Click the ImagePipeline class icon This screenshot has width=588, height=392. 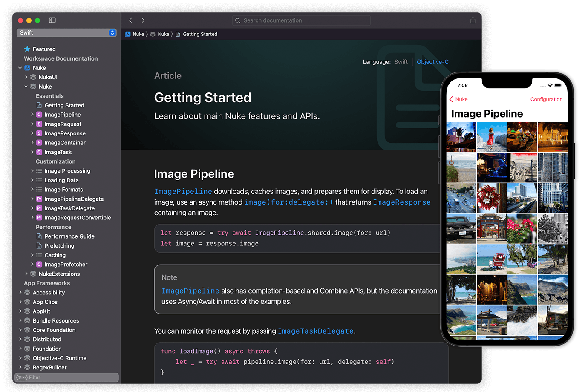[39, 115]
